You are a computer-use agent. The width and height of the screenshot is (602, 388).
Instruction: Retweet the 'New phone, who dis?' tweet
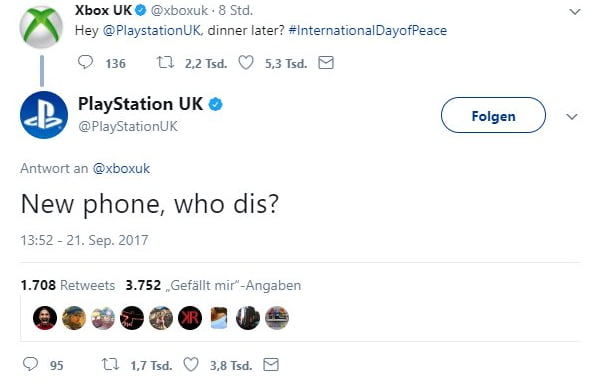click(110, 364)
